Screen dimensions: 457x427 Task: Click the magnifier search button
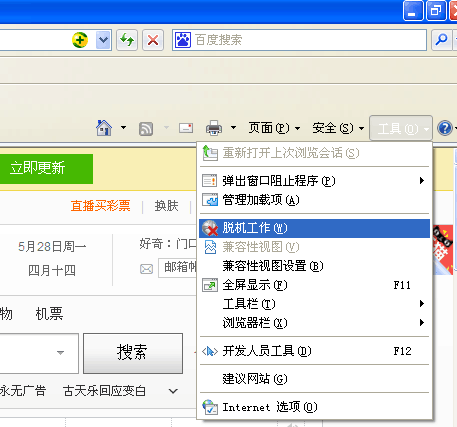tap(441, 40)
